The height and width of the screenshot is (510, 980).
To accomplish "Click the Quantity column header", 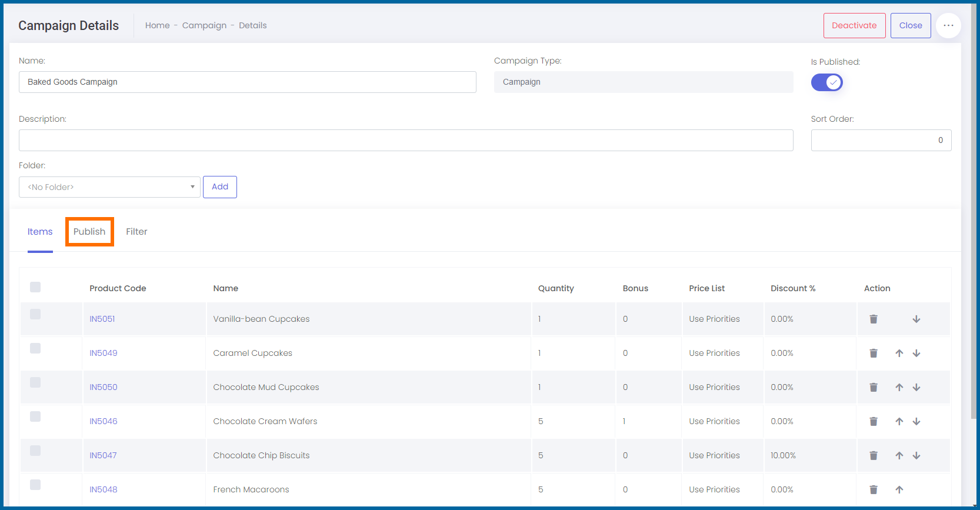I will 556,288.
